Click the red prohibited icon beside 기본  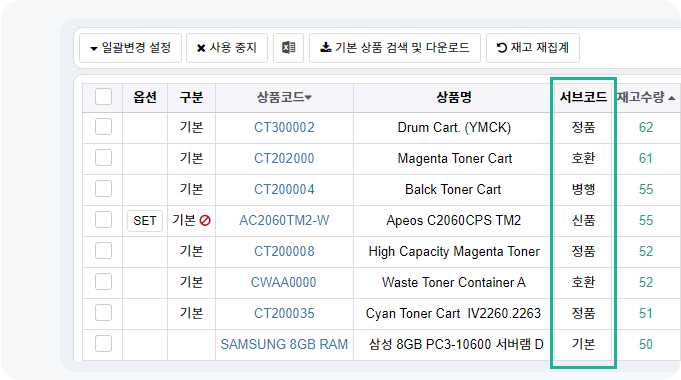click(x=205, y=221)
